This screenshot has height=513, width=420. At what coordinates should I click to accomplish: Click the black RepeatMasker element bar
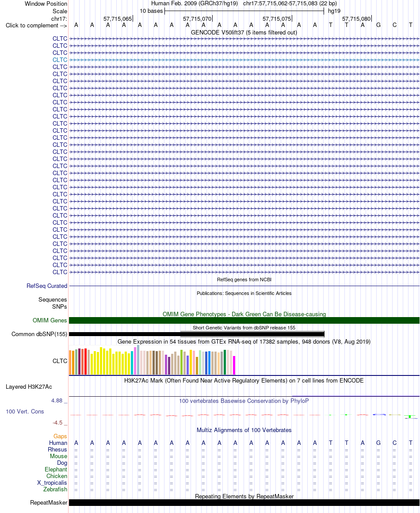click(x=244, y=502)
